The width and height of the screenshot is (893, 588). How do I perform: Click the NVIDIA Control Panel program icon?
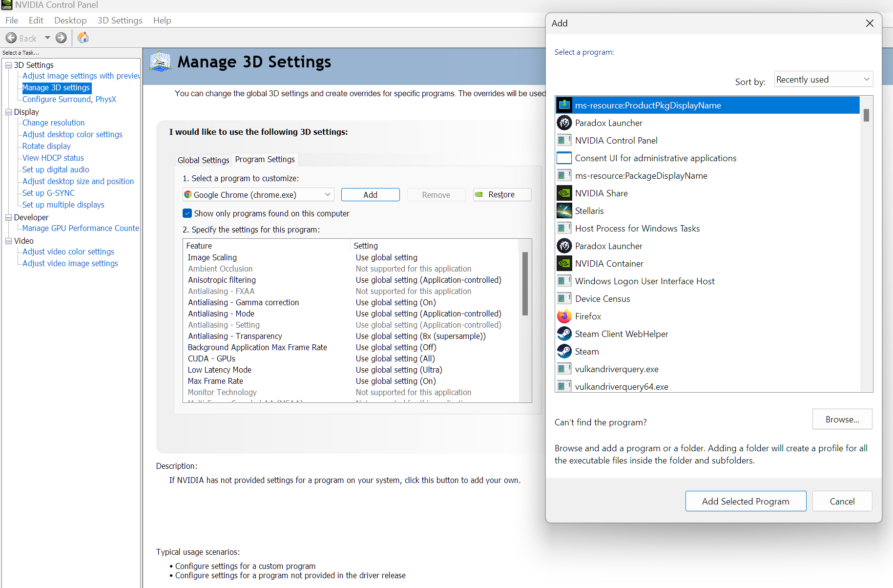point(564,140)
